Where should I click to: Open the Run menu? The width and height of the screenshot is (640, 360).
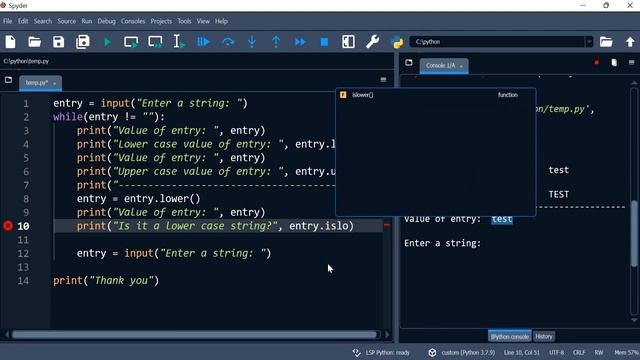87,21
